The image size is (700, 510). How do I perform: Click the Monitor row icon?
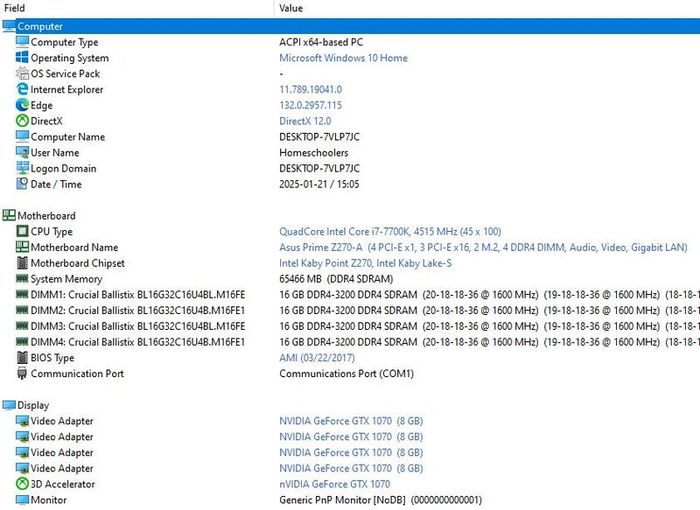22,500
